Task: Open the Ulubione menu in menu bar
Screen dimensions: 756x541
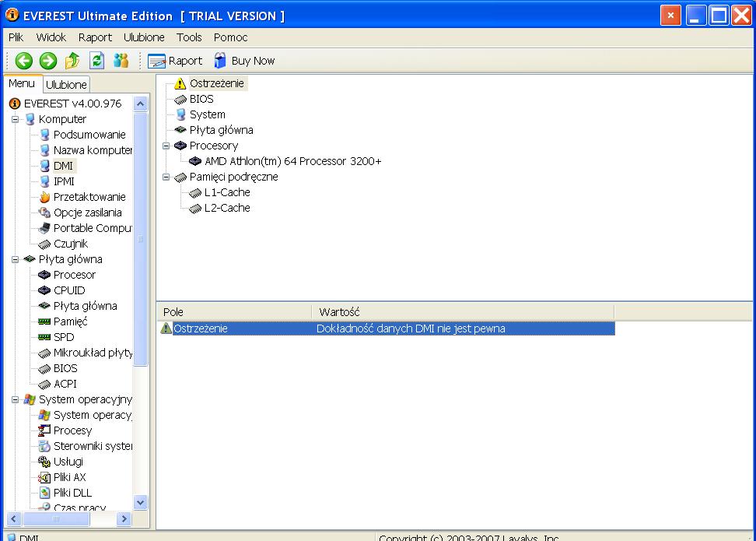Action: pyautogui.click(x=144, y=37)
